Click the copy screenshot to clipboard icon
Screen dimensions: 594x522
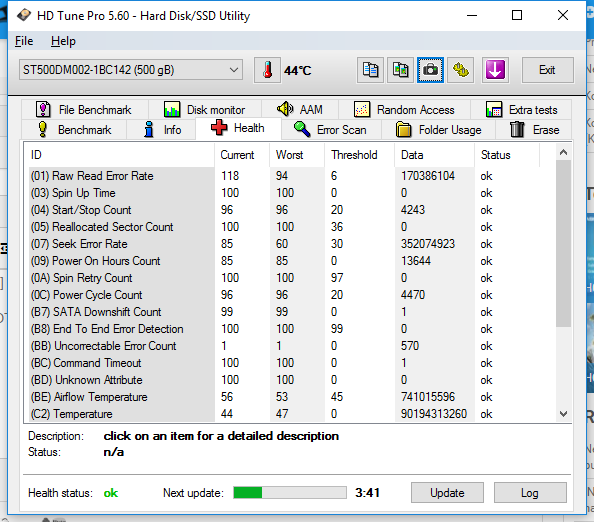click(400, 70)
